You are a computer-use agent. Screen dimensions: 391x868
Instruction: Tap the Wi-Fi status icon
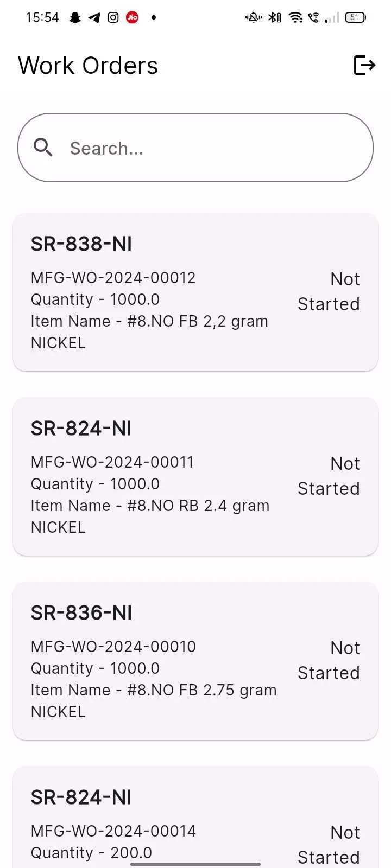tap(295, 17)
